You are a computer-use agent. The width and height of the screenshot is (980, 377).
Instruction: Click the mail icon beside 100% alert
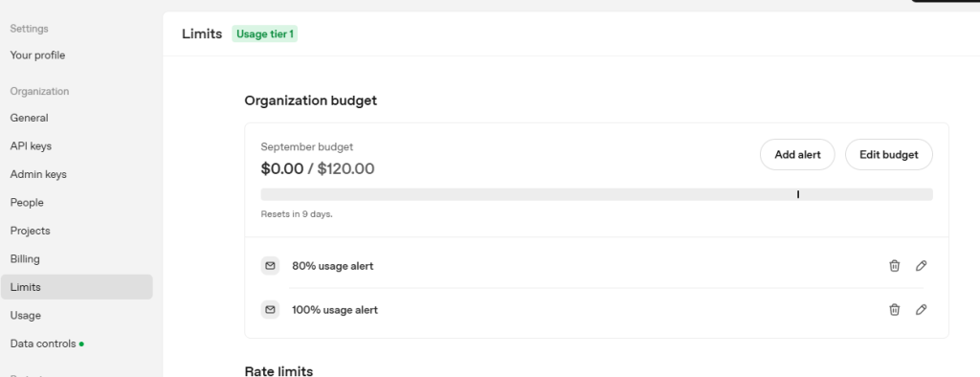(270, 309)
